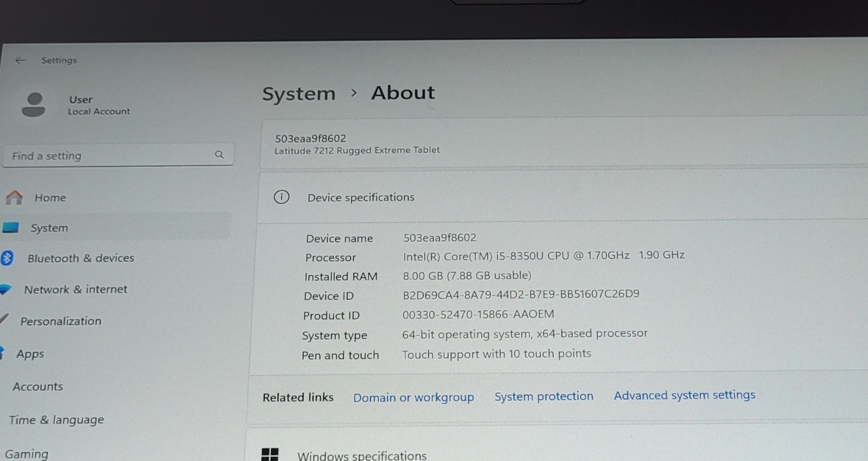Click the Home house icon
The image size is (868, 461).
[x=15, y=197]
